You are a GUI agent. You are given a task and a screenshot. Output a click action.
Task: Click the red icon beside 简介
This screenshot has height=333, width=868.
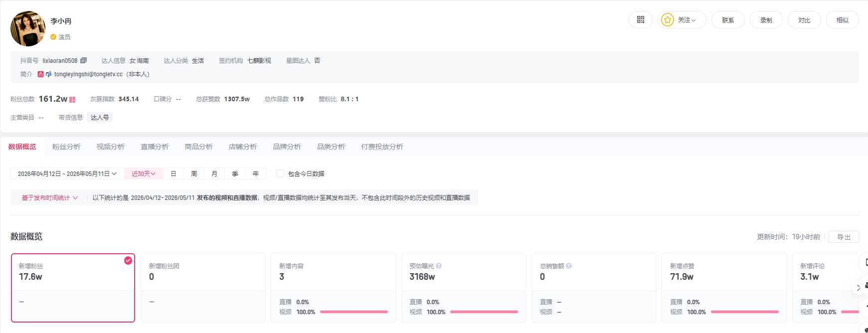point(40,74)
